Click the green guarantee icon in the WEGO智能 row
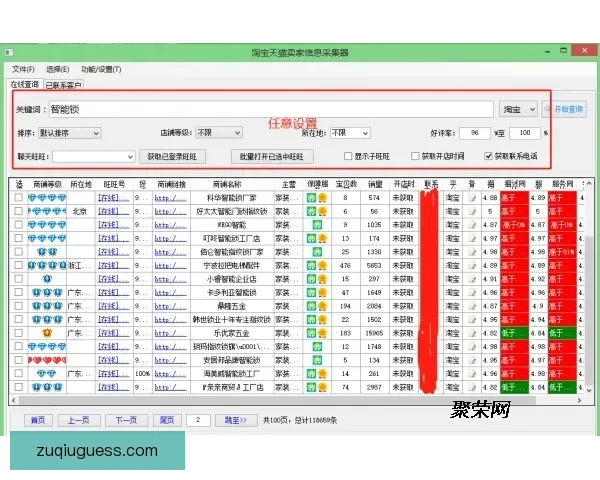The image size is (600, 480). coord(317,225)
